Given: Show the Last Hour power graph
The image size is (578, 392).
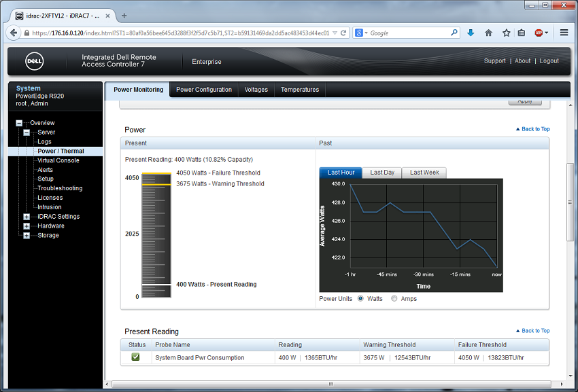Looking at the screenshot, I should [x=341, y=173].
